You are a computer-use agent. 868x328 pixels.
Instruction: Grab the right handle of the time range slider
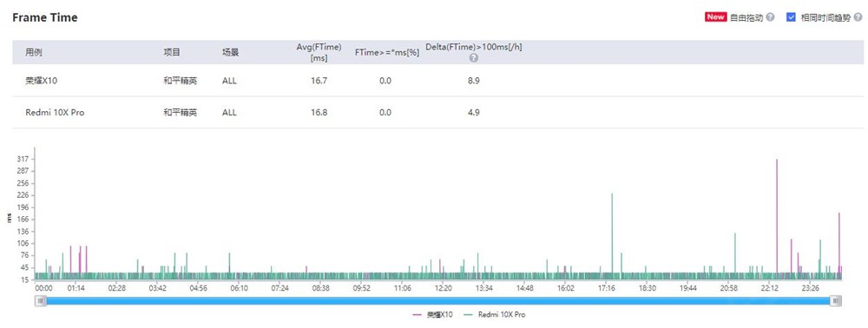point(836,300)
